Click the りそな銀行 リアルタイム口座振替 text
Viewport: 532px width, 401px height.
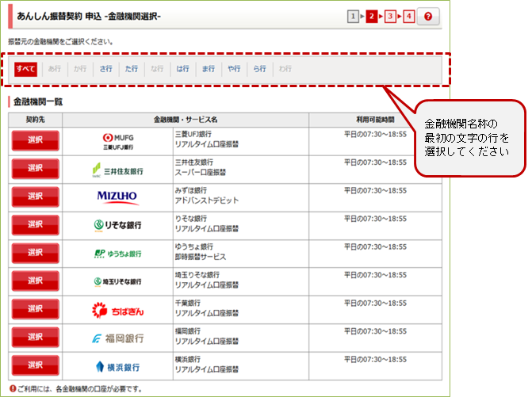click(207, 223)
